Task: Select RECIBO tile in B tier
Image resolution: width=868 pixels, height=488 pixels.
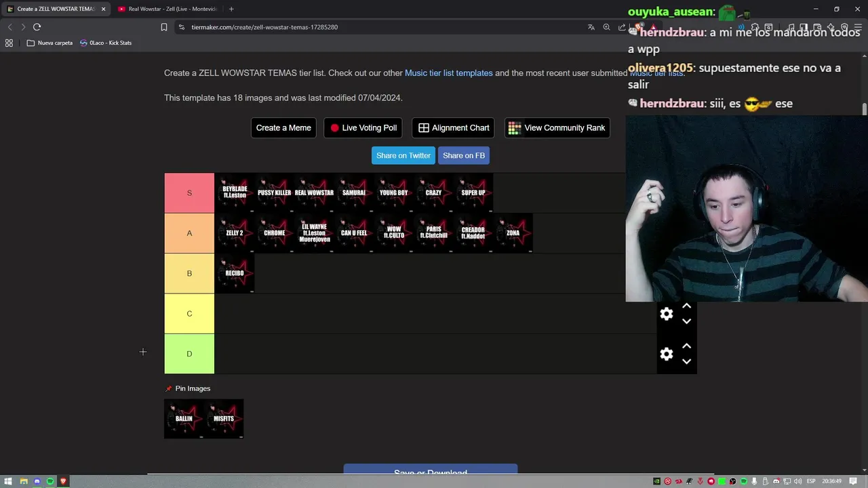Action: (235, 273)
